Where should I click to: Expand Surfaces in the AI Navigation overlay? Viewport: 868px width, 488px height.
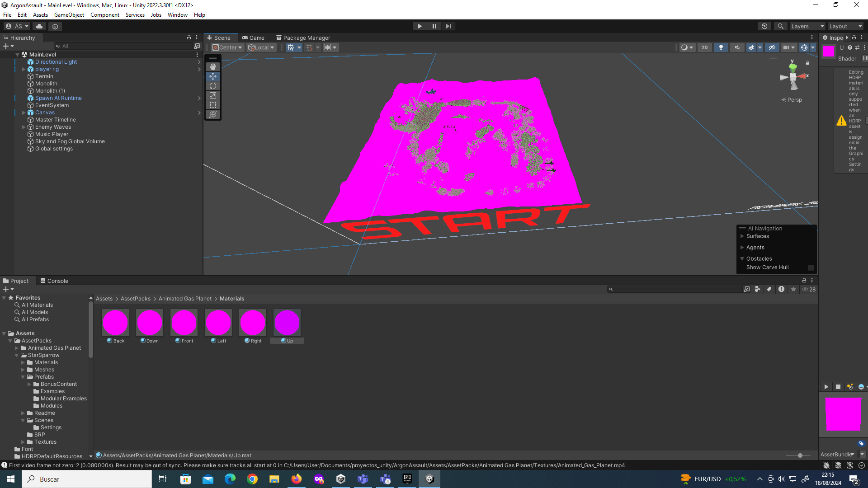point(742,236)
